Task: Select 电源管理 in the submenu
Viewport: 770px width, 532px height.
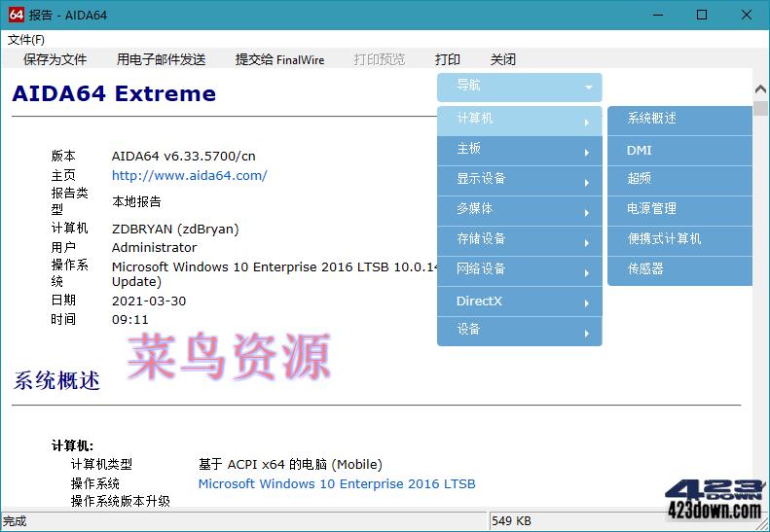Action: pos(679,211)
